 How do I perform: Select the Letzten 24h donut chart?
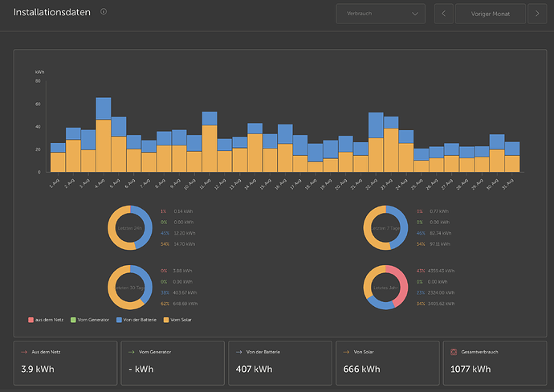tap(130, 228)
